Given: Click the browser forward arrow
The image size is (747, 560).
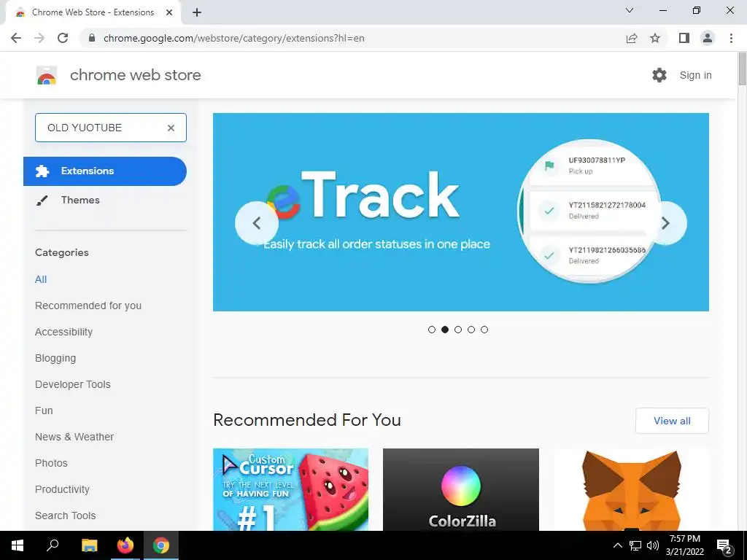Looking at the screenshot, I should [39, 38].
